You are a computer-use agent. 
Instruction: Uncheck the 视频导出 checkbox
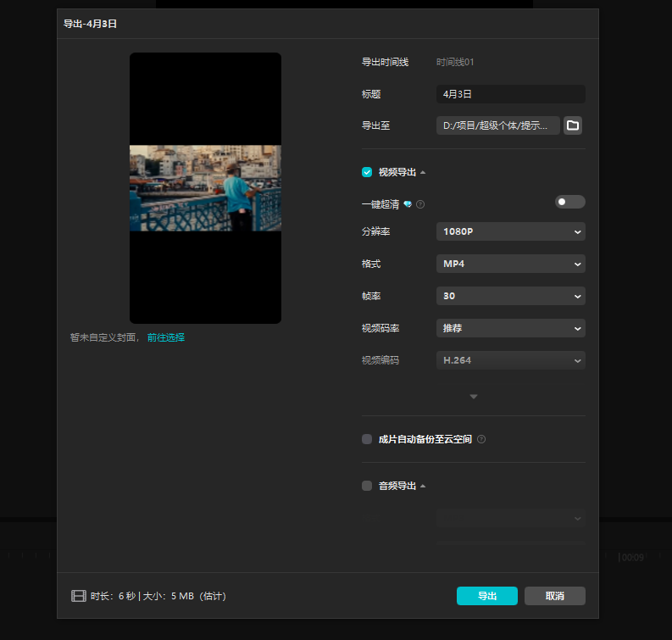pyautogui.click(x=367, y=172)
